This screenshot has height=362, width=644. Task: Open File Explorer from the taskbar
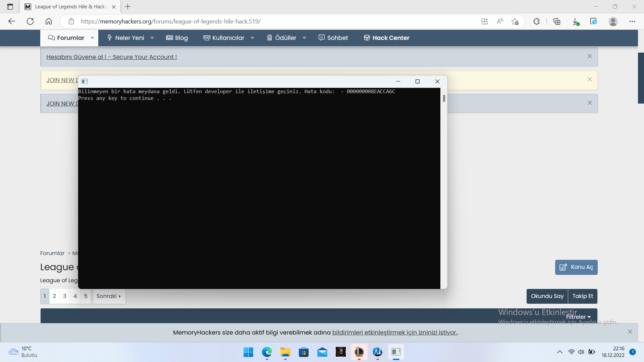(285, 352)
